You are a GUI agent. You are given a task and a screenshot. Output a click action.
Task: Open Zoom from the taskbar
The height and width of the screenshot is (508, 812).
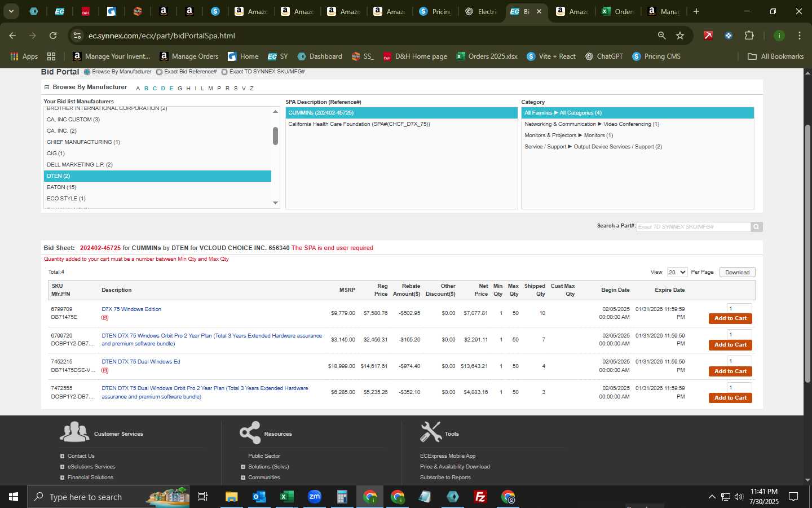[x=314, y=497]
